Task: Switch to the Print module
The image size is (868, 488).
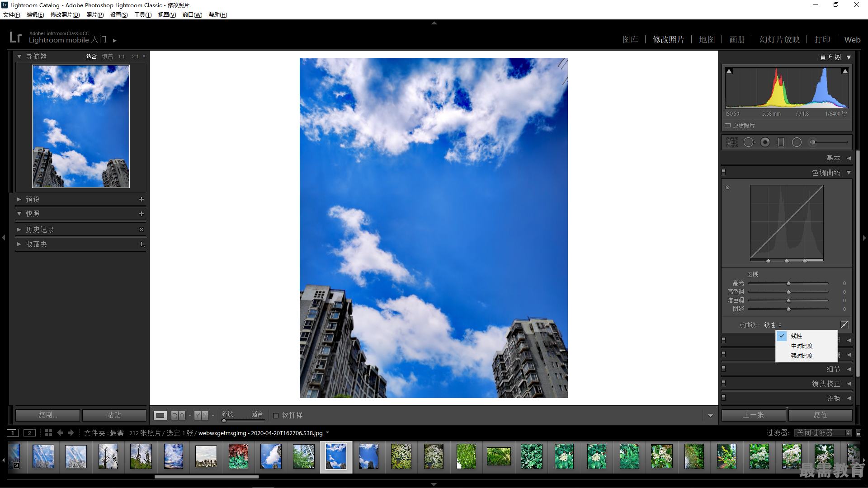Action: [x=822, y=40]
